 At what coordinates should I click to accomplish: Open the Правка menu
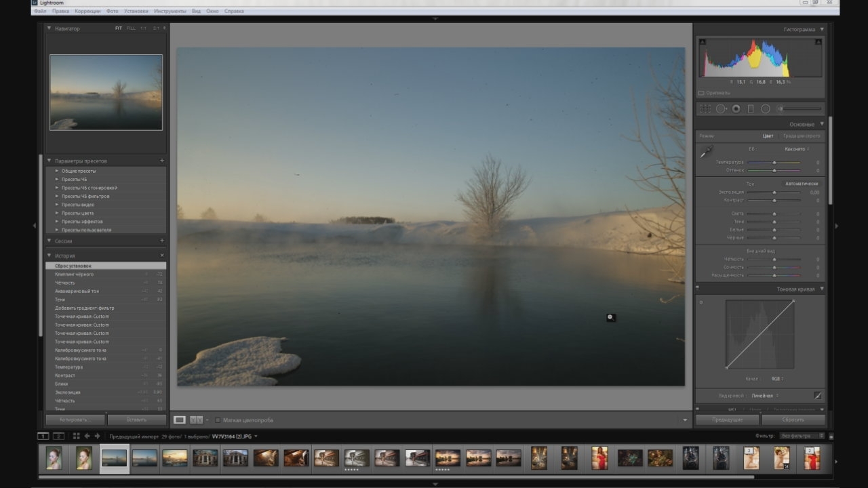(x=60, y=11)
